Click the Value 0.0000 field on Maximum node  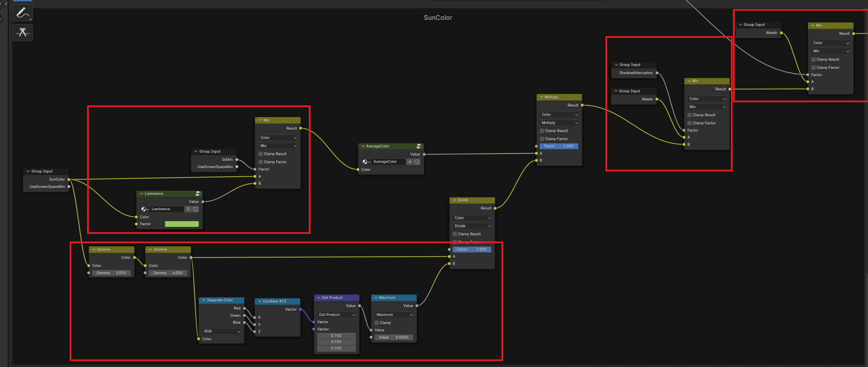pyautogui.click(x=394, y=337)
